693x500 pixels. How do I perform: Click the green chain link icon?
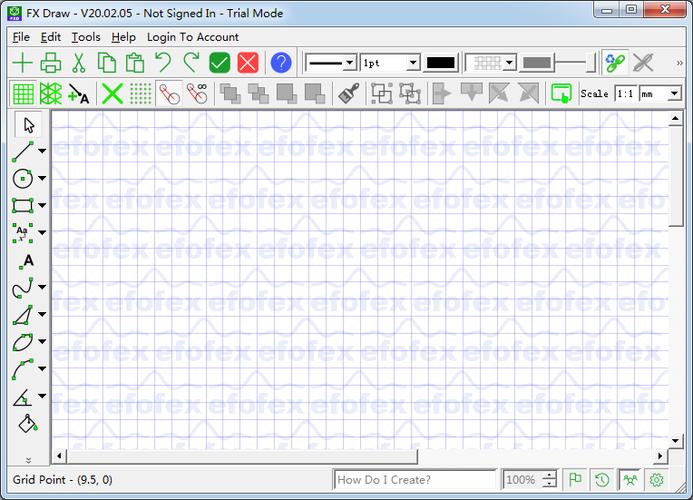(615, 63)
